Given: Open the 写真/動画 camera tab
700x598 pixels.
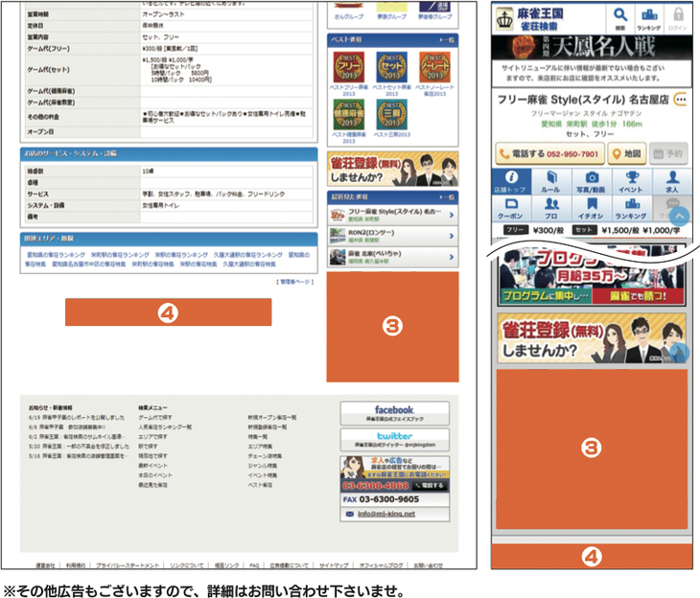Looking at the screenshot, I should coord(592,182).
